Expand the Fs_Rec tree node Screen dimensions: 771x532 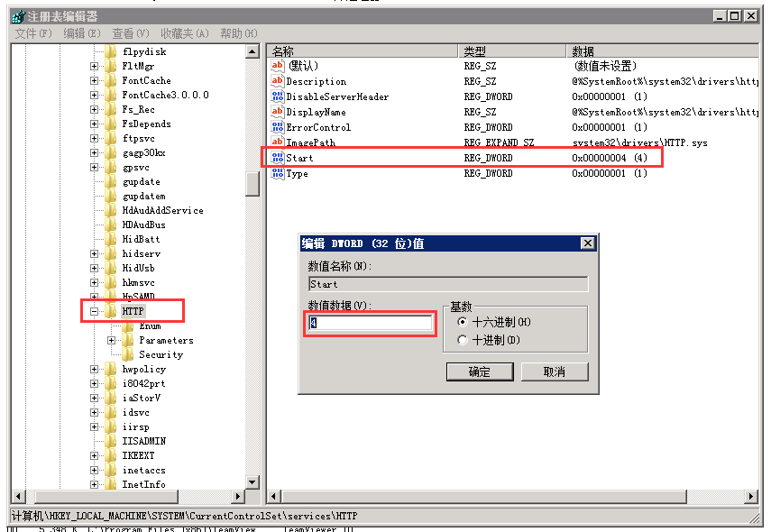(94, 109)
